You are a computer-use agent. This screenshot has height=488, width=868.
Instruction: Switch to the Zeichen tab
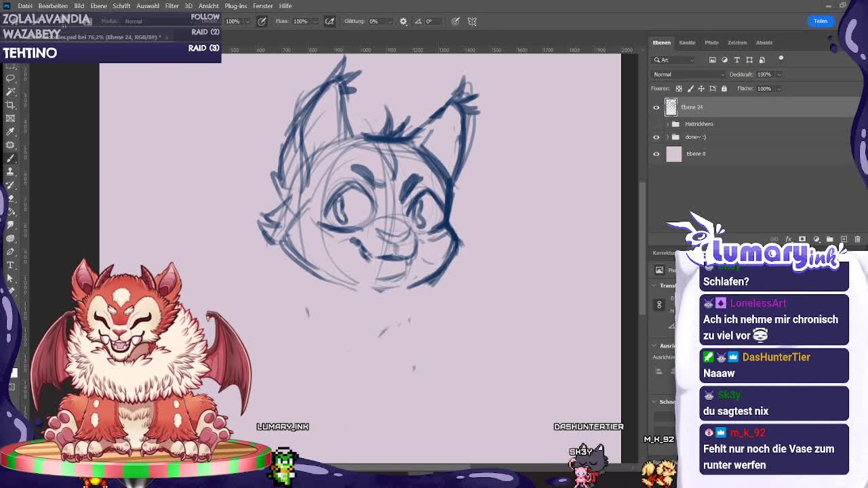[x=737, y=43]
